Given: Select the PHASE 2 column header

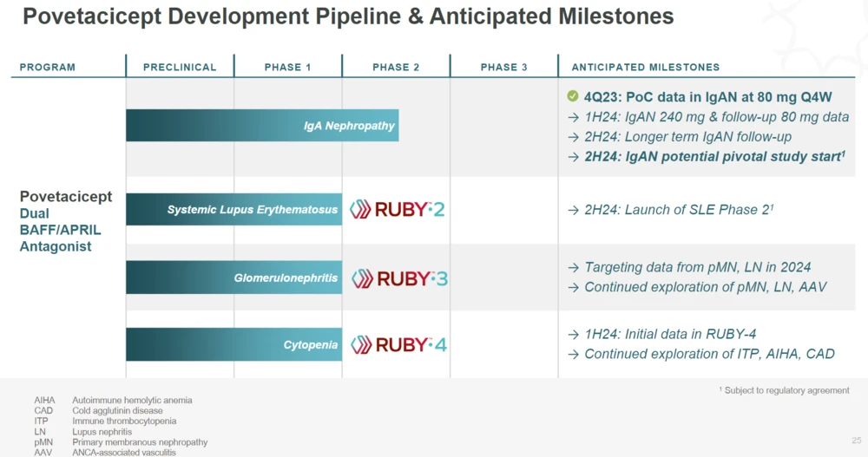Looking at the screenshot, I should pos(396,67).
